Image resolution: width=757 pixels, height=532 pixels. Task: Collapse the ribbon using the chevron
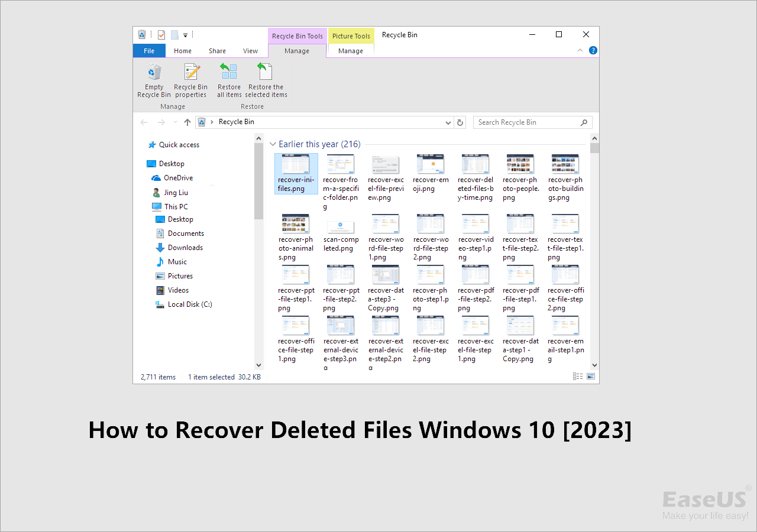(580, 51)
